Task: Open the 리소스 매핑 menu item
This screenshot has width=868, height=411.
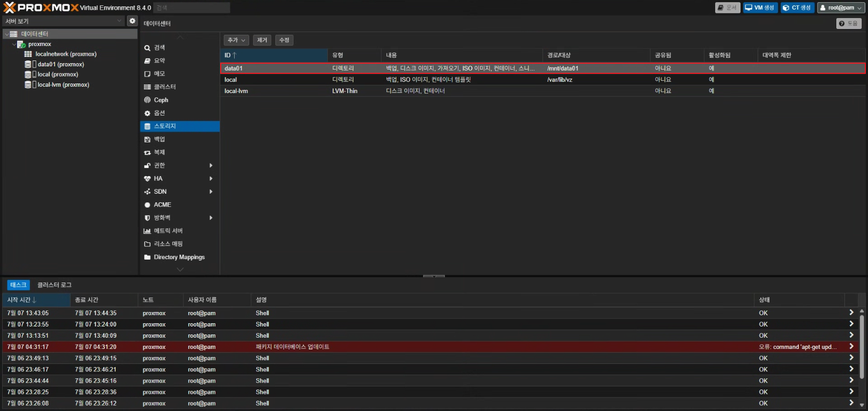Action: [180, 244]
